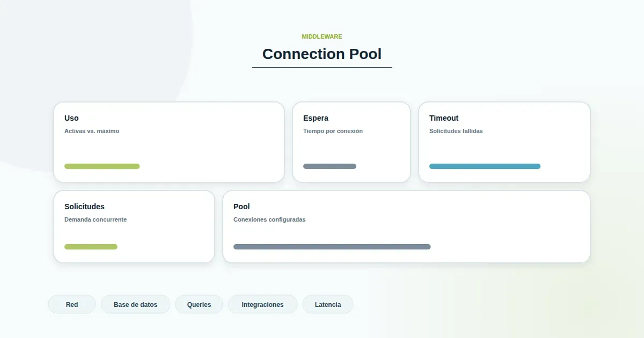Click the green Solicitudes progress bar

click(91, 247)
